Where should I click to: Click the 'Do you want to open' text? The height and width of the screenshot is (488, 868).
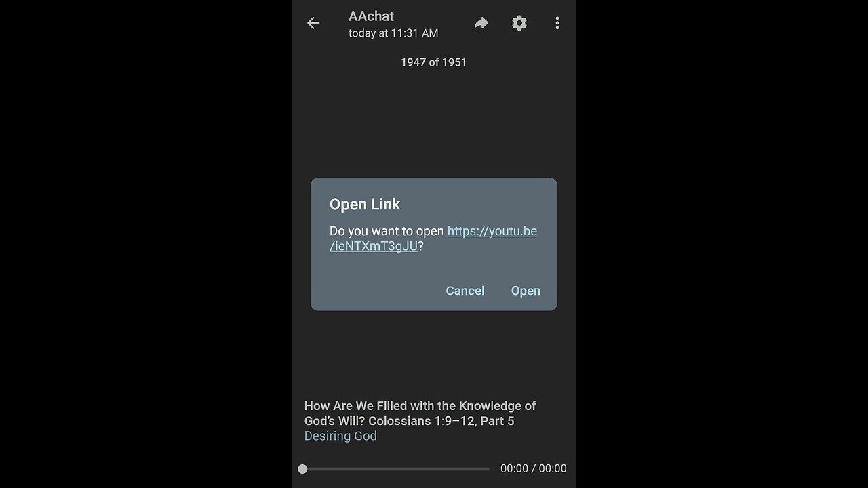click(387, 231)
